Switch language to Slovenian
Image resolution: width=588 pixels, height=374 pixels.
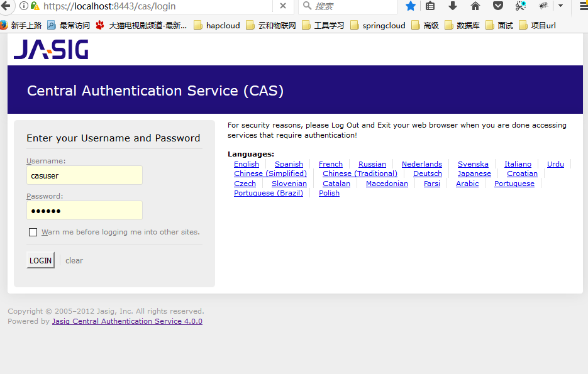click(x=289, y=184)
